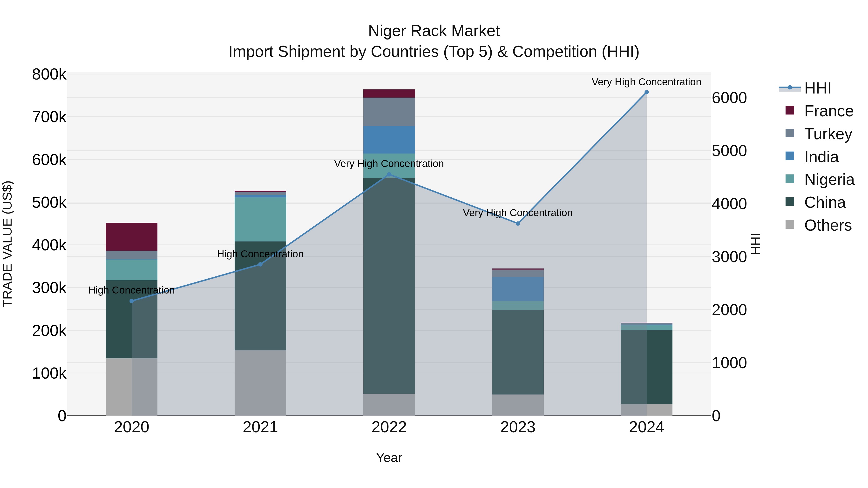Toggle Others series in the legend

click(x=819, y=225)
